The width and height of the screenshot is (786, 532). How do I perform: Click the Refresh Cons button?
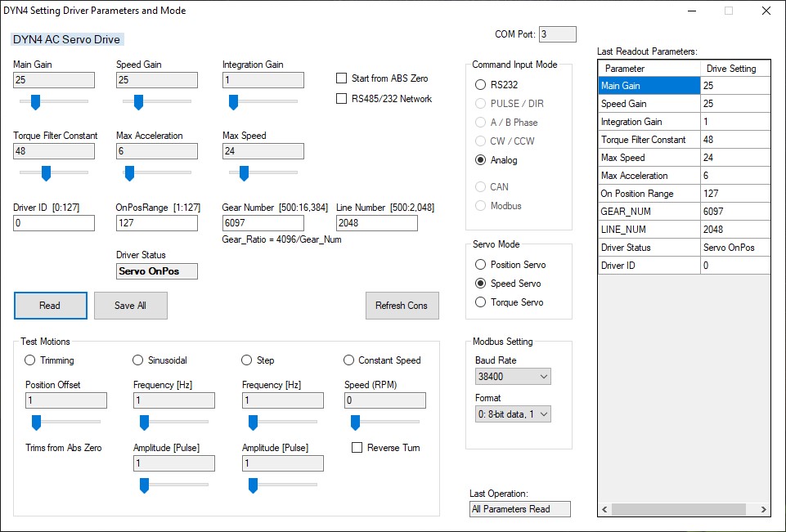[x=402, y=306]
